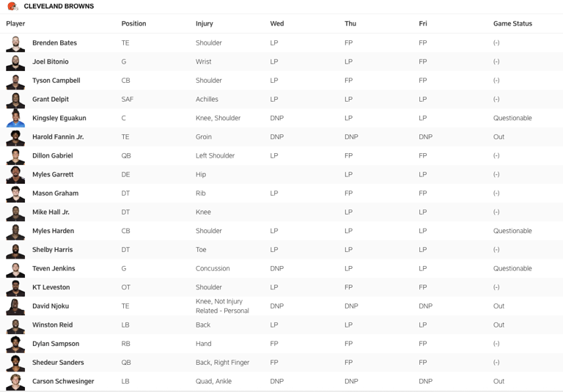The image size is (563, 392).
Task: Click the Harold Fannin Jr. name link
Action: point(58,137)
